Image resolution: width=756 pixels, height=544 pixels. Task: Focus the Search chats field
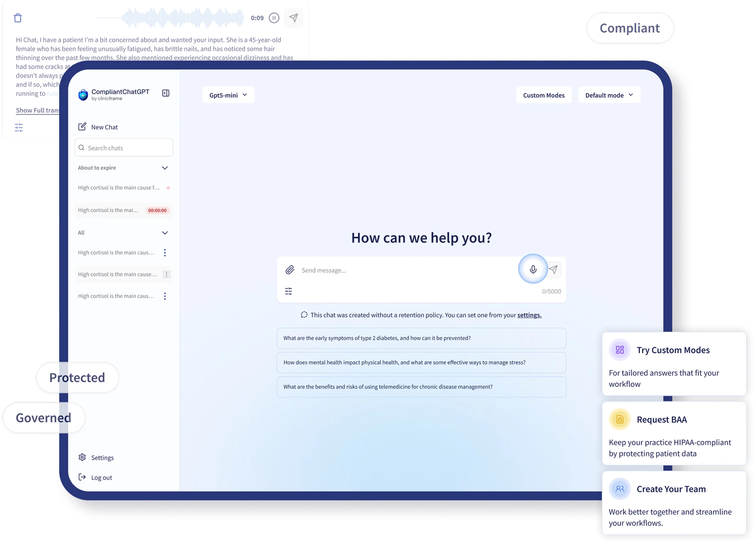[x=124, y=148]
